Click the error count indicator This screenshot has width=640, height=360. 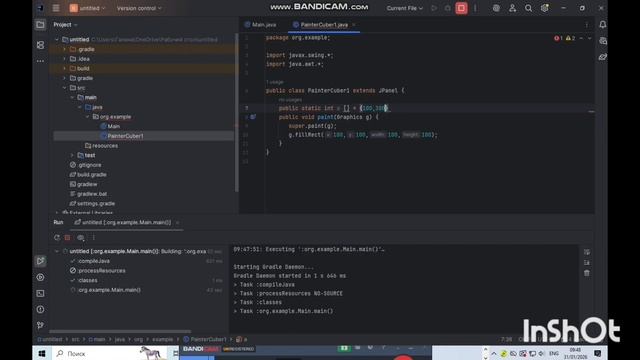click(558, 38)
